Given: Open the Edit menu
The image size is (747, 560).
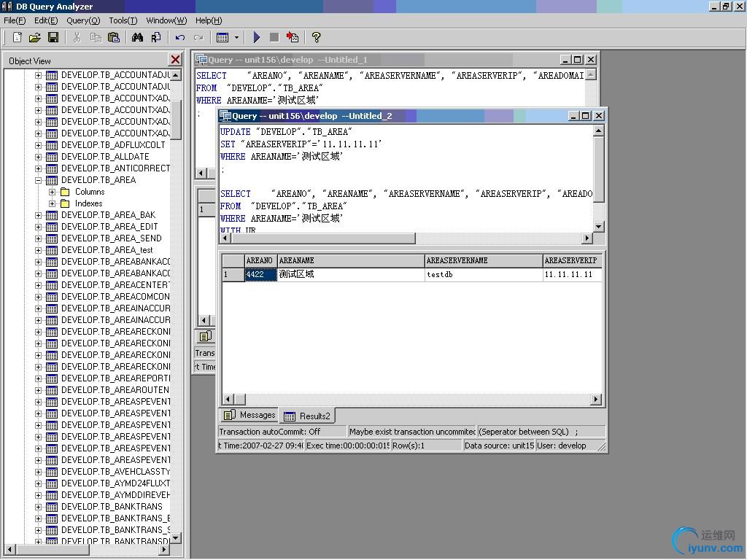Looking at the screenshot, I should pyautogui.click(x=46, y=20).
